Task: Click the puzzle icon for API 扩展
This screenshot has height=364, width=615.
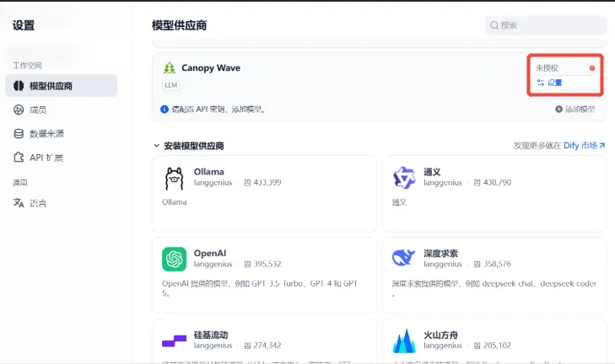Action: 19,158
